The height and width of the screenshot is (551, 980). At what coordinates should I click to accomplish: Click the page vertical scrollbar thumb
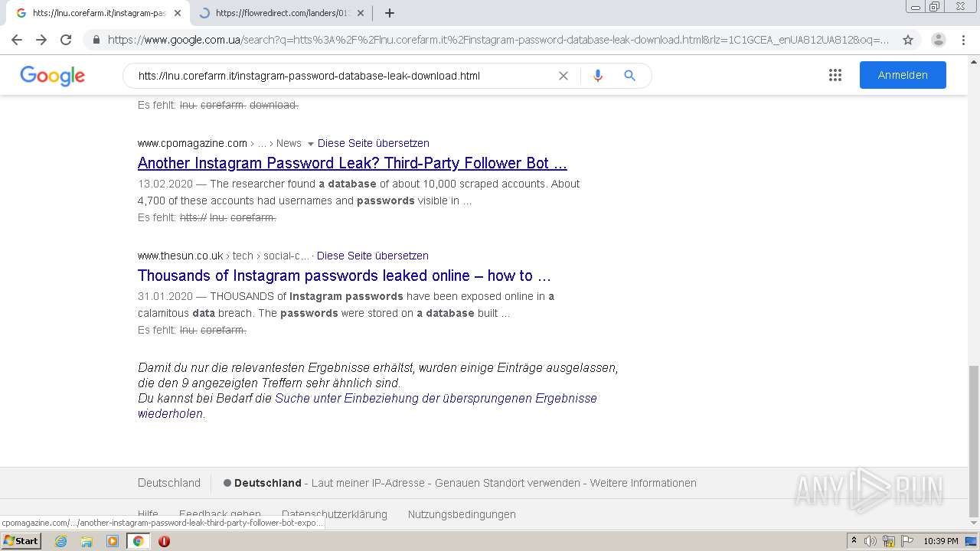974,441
